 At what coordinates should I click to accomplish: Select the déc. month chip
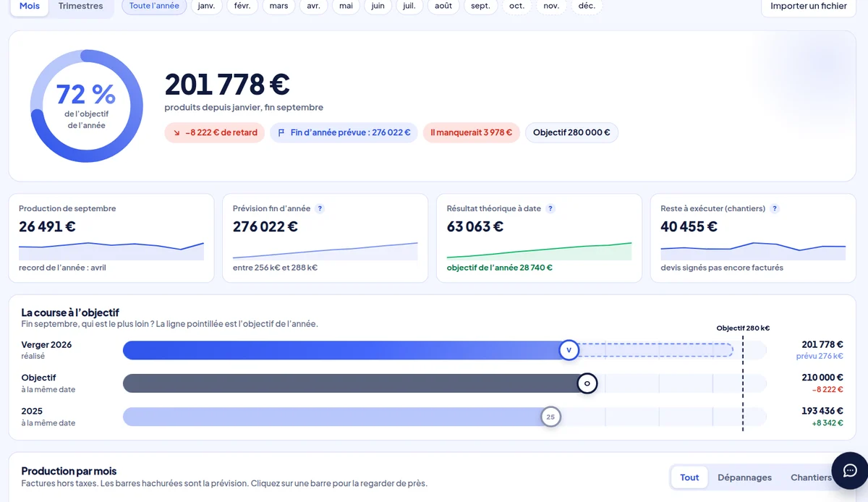click(x=587, y=6)
